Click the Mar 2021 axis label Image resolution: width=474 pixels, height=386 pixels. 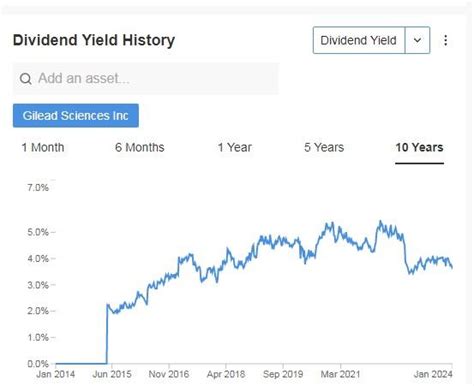[340, 374]
